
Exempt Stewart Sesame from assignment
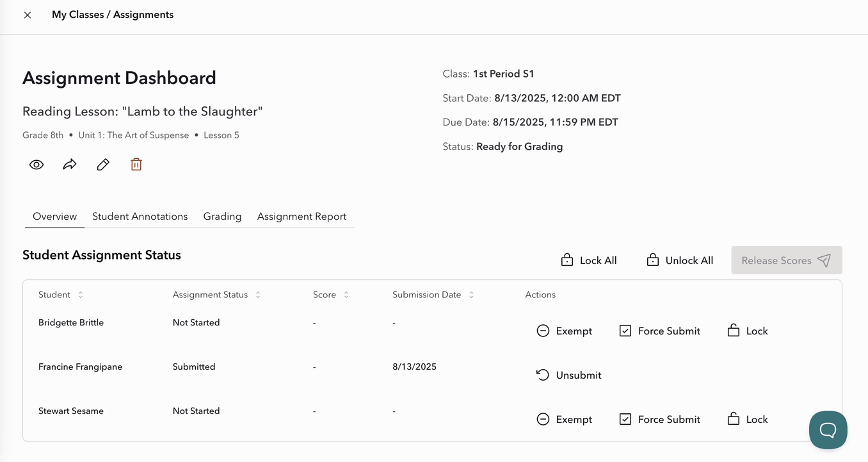[x=564, y=419]
